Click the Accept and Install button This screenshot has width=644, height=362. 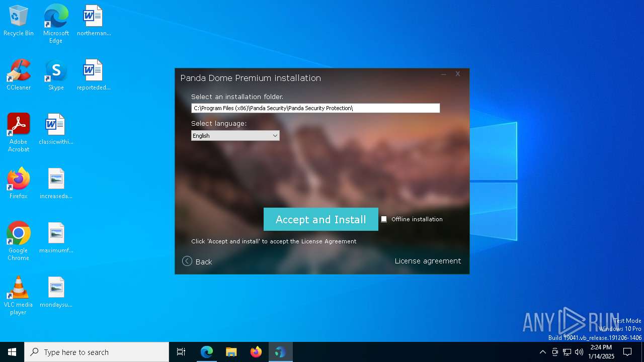coord(321,219)
